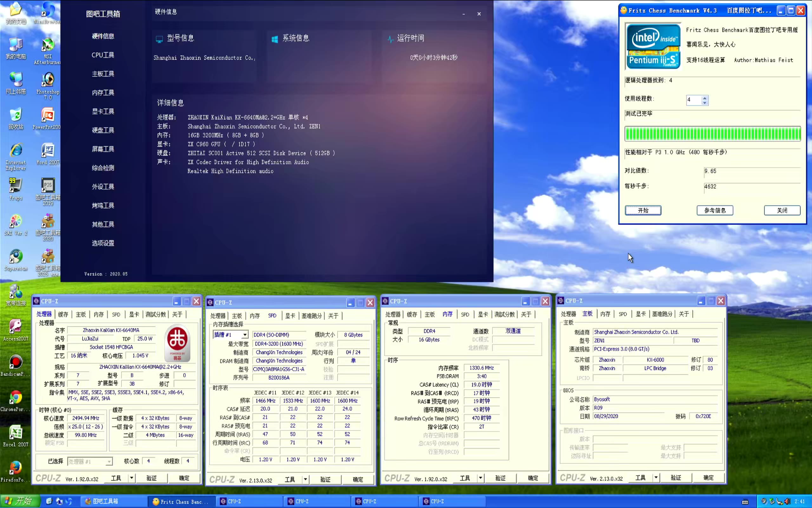The image size is (812, 508).
Task: Expand 工具 arrow in CPU-Z mainboard window
Action: 656,478
